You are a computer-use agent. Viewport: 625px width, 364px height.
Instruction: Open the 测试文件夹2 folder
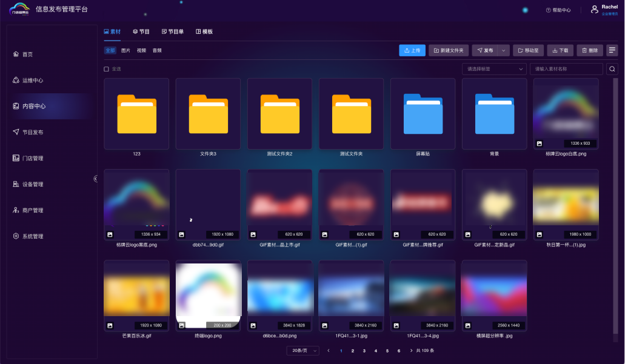coord(280,114)
